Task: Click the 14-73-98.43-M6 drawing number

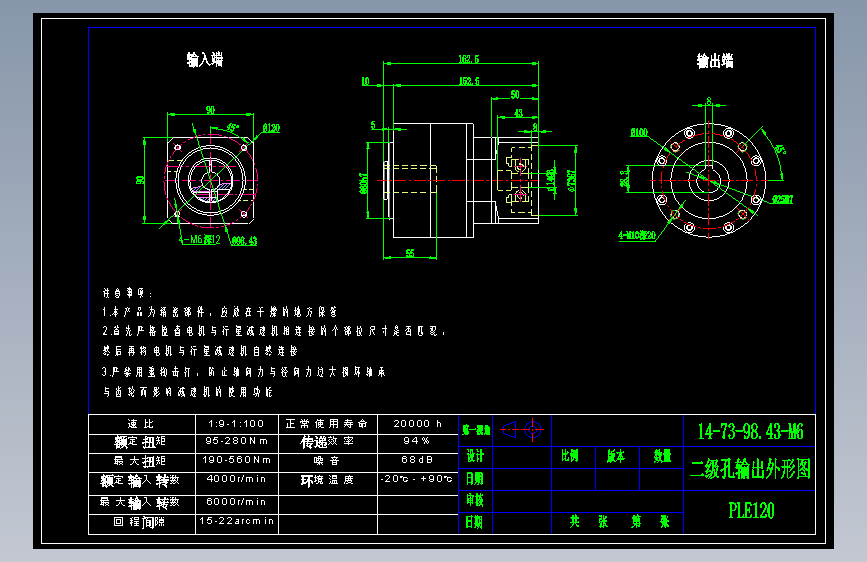Action: click(x=750, y=431)
